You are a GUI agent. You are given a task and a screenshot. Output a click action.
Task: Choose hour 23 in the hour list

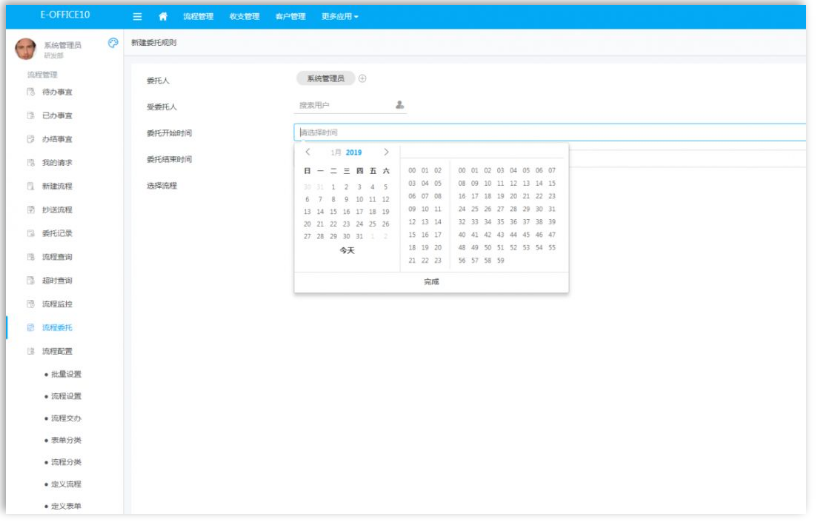[438, 260]
